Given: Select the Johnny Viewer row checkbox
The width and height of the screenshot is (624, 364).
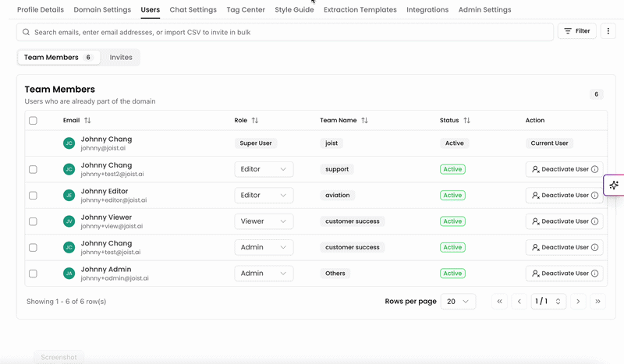Looking at the screenshot, I should (x=33, y=221).
